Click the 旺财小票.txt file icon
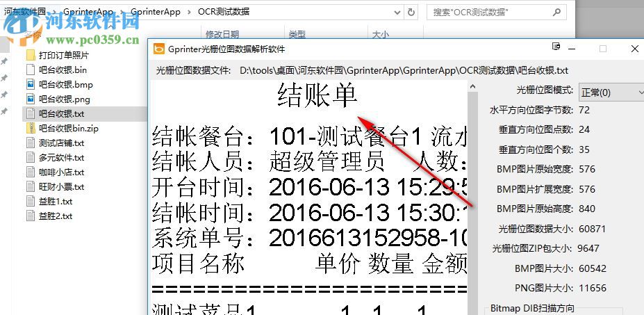644x315 pixels. pyautogui.click(x=31, y=186)
